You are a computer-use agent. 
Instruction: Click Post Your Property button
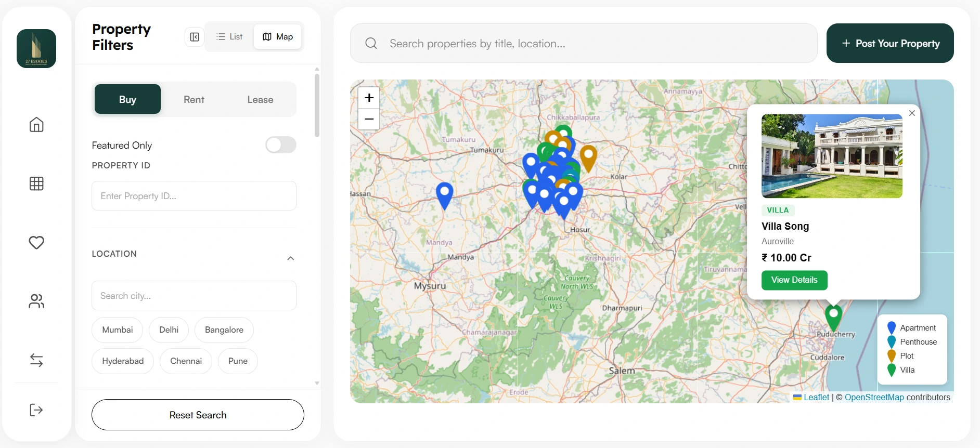890,43
